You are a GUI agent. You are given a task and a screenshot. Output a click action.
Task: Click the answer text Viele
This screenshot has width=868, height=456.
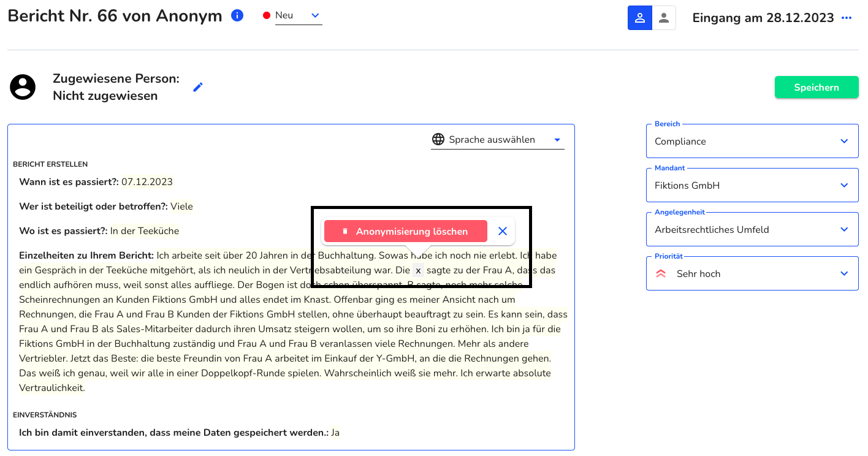pos(182,207)
